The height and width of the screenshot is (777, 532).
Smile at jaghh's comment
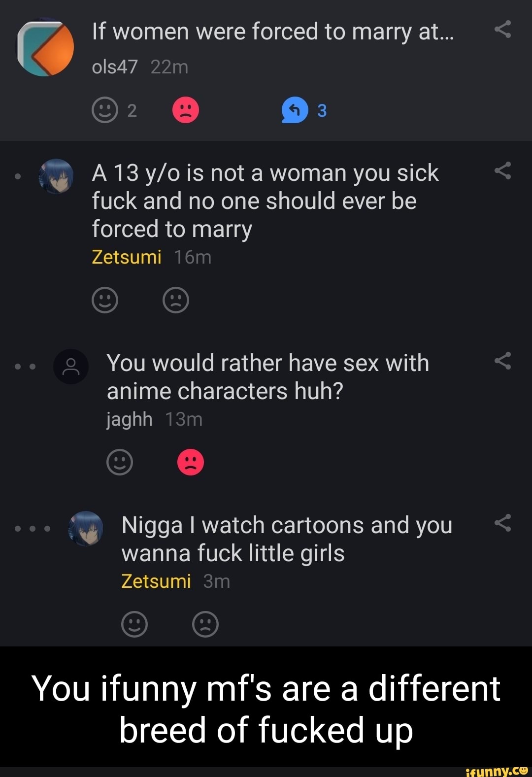pos(120,462)
